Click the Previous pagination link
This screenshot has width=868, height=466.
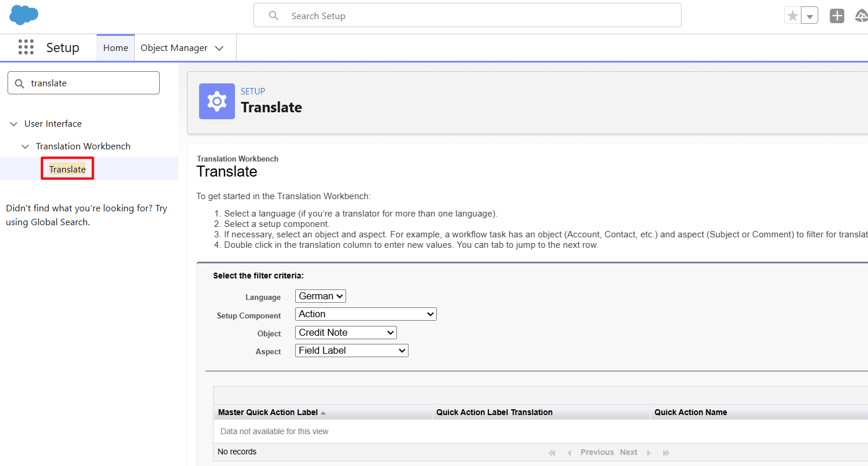597,453
